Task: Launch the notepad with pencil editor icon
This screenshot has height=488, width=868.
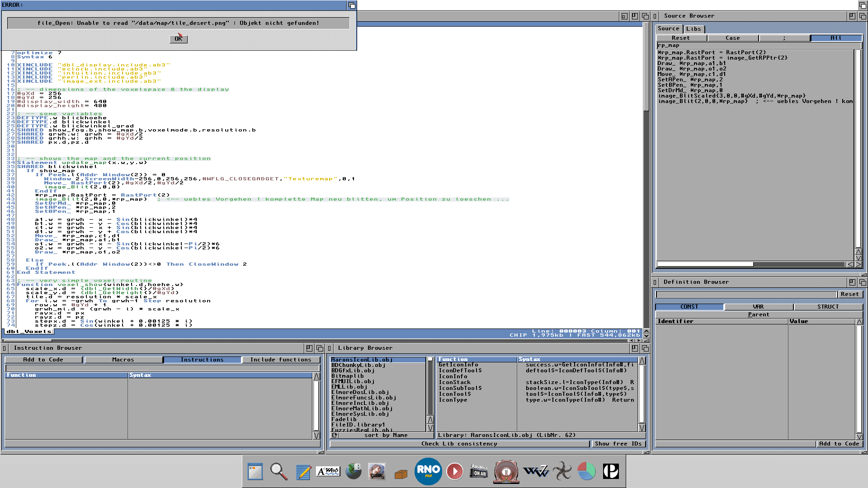Action: point(303,472)
